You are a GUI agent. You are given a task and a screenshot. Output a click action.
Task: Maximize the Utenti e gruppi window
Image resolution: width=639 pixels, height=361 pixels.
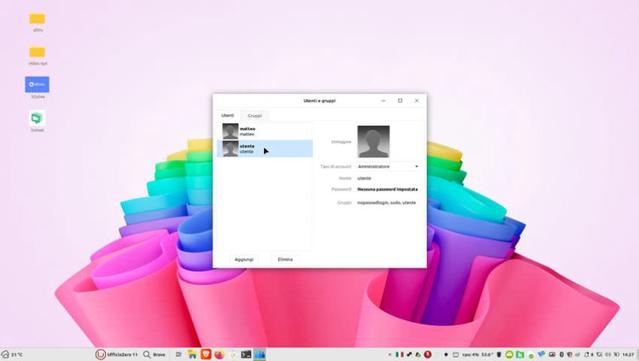click(x=400, y=101)
